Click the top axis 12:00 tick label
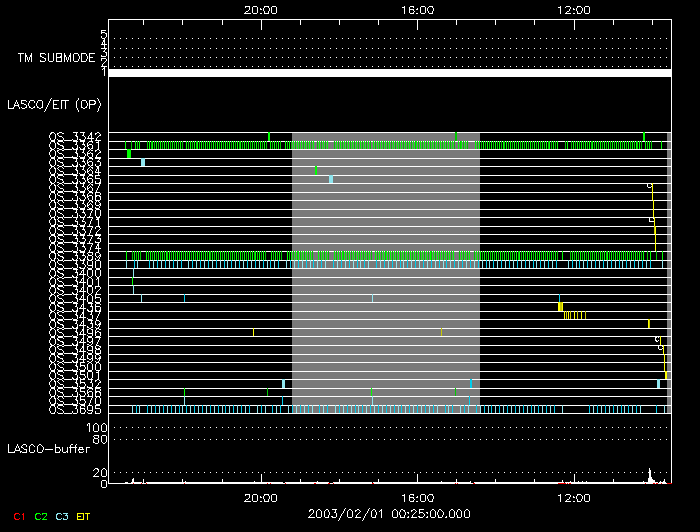700x532 pixels. coord(572,9)
